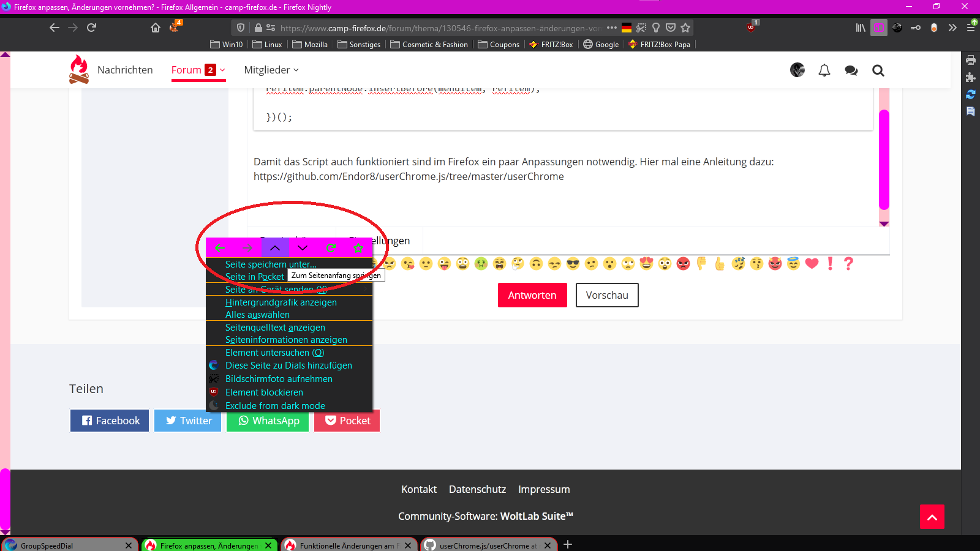The image size is (980, 551).
Task: Open the notifications bell icon
Action: [x=824, y=70]
